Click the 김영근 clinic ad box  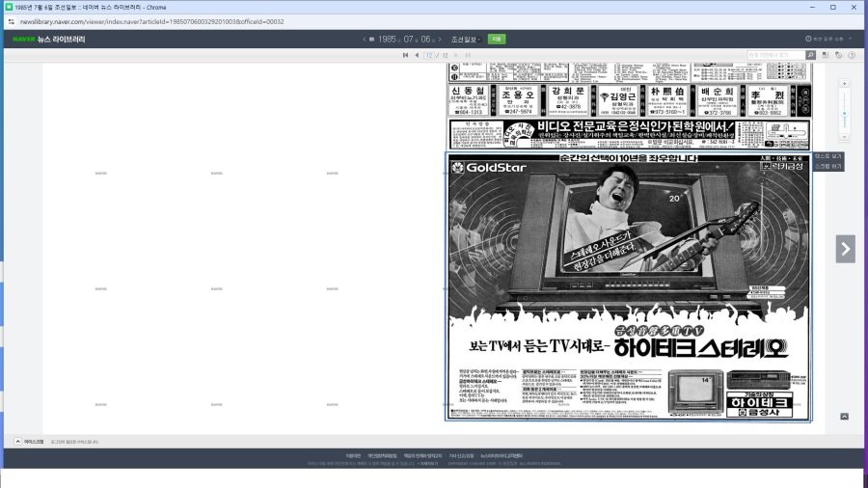coord(618,100)
